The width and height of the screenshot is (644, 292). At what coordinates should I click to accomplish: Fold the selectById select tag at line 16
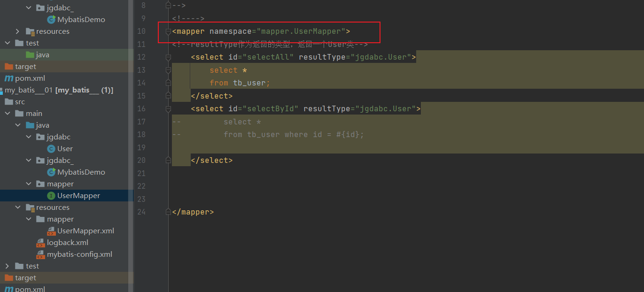point(168,109)
